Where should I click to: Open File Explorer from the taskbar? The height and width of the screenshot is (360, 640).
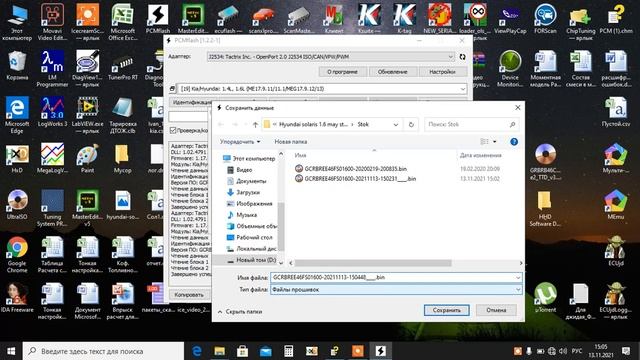point(220,351)
